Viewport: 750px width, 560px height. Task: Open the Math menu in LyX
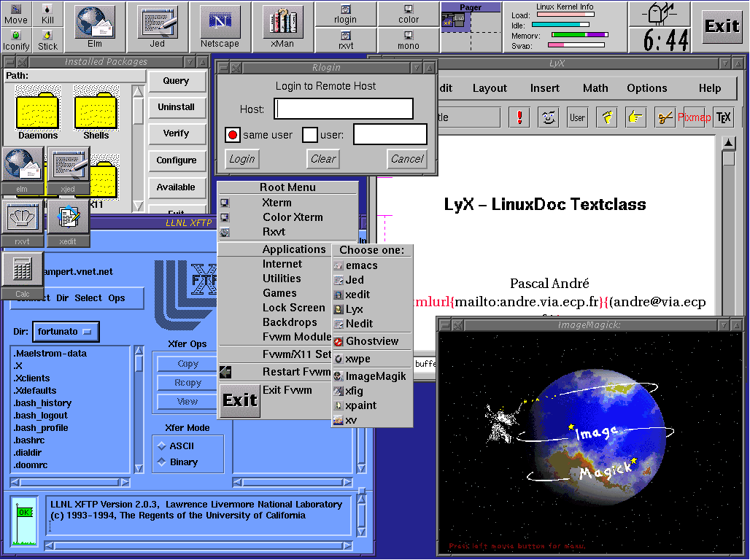[x=595, y=88]
